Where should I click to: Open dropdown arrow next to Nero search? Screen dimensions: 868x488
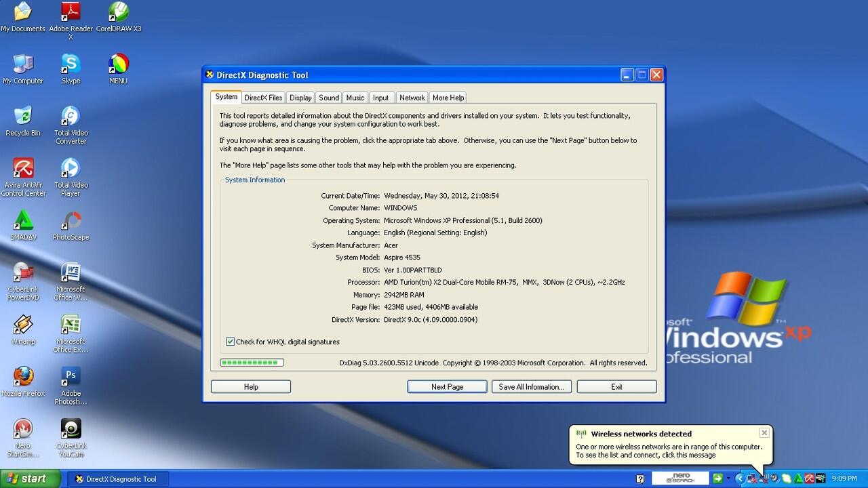pos(728,479)
